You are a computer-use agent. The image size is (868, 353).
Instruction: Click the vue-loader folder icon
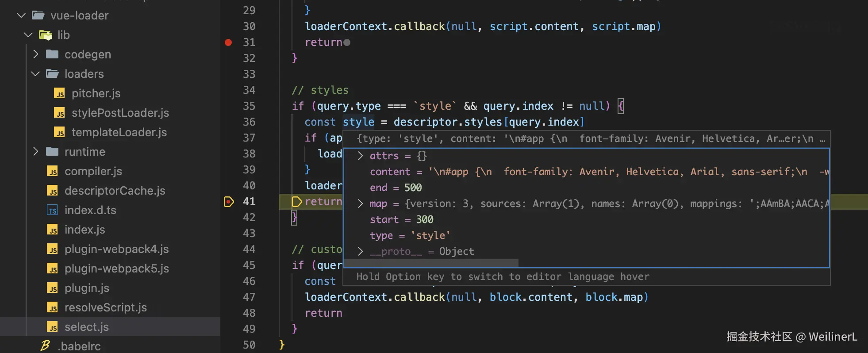(38, 15)
